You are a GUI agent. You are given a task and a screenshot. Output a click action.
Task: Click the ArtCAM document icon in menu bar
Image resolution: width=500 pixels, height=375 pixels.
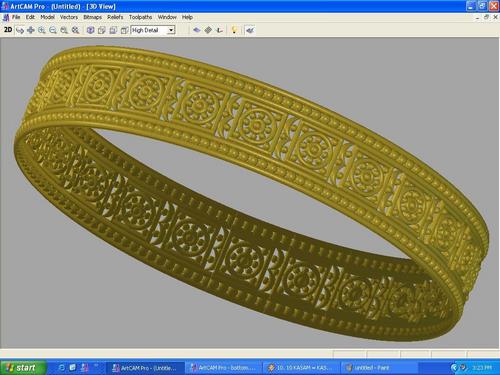pyautogui.click(x=5, y=17)
